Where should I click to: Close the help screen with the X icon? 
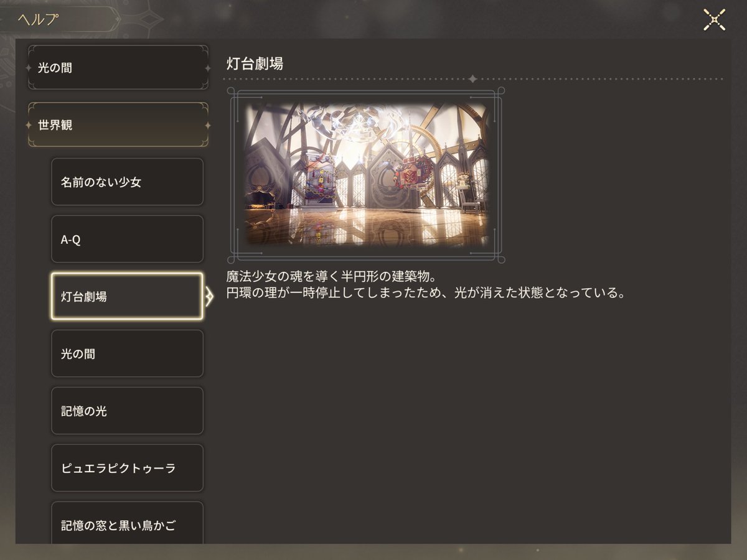715,20
